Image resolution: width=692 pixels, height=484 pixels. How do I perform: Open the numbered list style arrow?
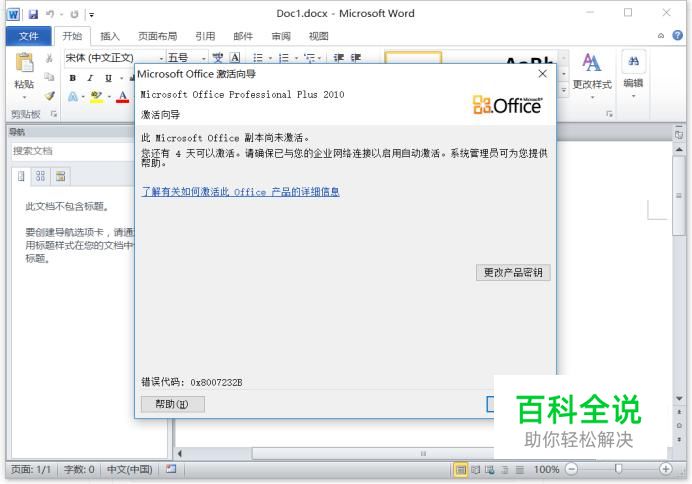click(x=296, y=58)
